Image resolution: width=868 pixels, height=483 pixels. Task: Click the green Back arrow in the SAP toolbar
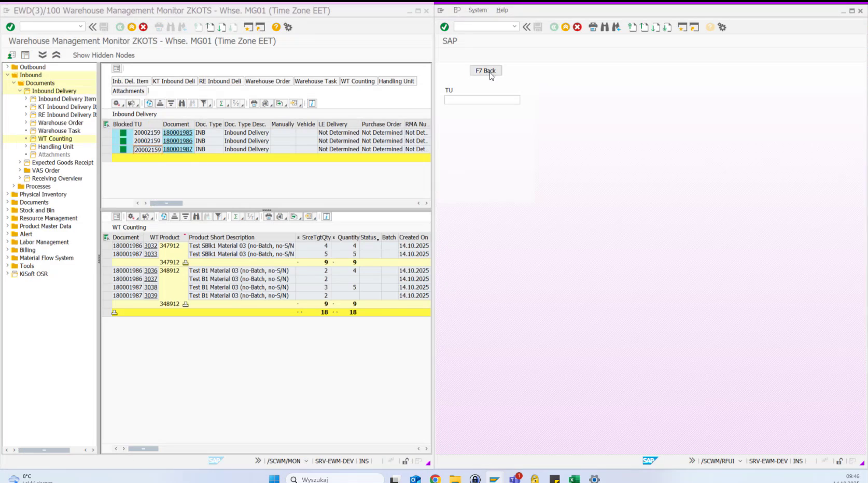point(121,27)
